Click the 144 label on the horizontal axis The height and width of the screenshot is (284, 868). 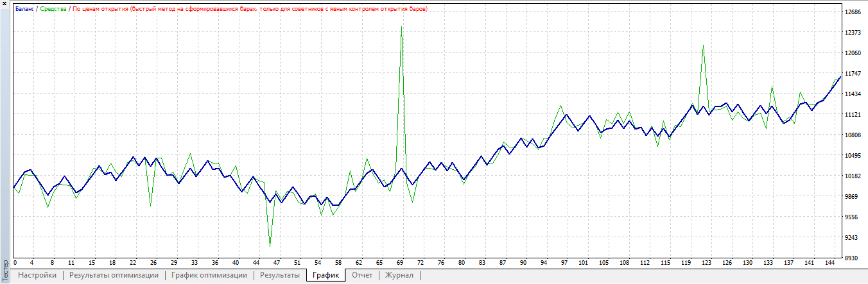(x=829, y=263)
